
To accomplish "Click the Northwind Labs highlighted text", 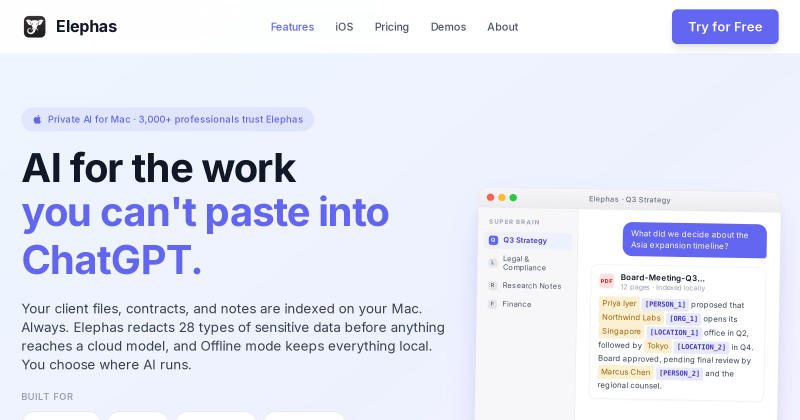I will pos(631,317).
